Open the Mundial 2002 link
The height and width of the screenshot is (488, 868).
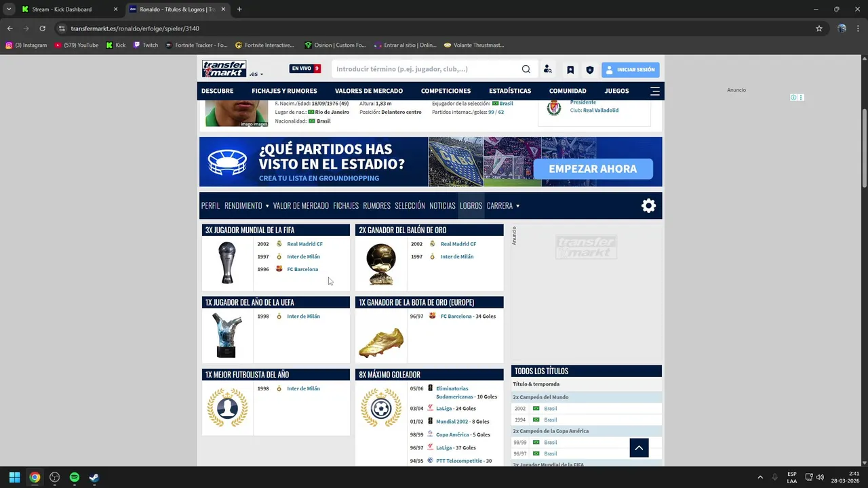click(x=452, y=422)
